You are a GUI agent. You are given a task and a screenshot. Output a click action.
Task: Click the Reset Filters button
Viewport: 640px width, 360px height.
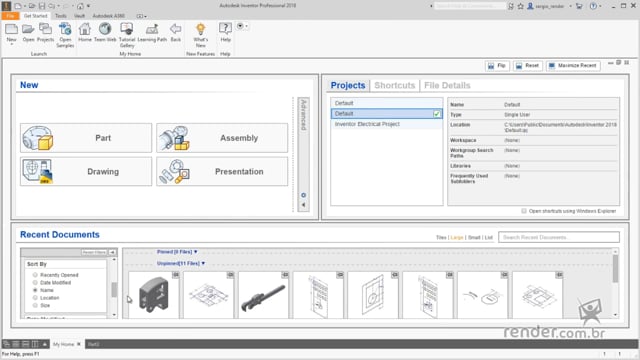(94, 252)
